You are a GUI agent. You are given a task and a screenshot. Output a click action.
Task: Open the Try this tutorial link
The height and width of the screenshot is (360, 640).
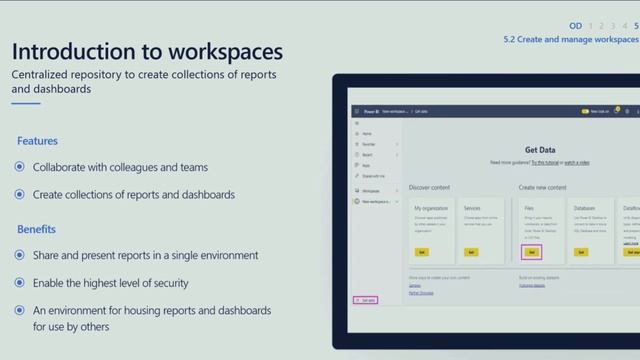[x=545, y=162]
